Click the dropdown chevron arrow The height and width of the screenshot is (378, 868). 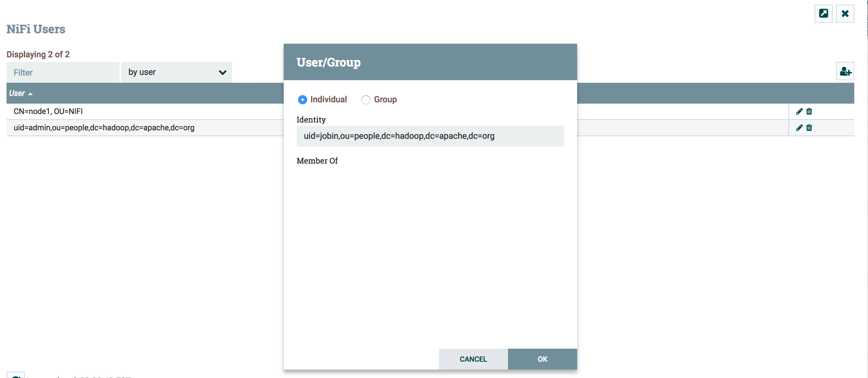pos(222,72)
